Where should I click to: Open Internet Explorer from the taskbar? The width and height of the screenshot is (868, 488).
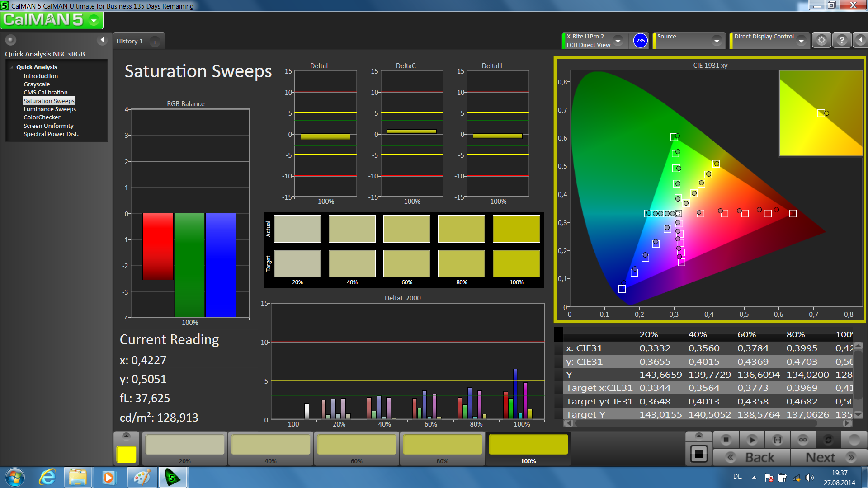pyautogui.click(x=47, y=477)
